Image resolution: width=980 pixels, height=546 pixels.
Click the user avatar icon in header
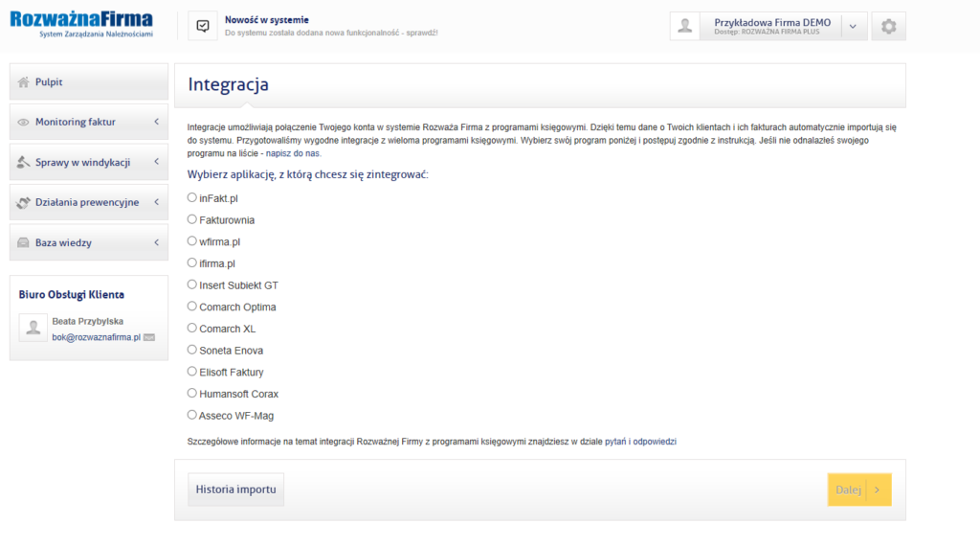pyautogui.click(x=685, y=26)
